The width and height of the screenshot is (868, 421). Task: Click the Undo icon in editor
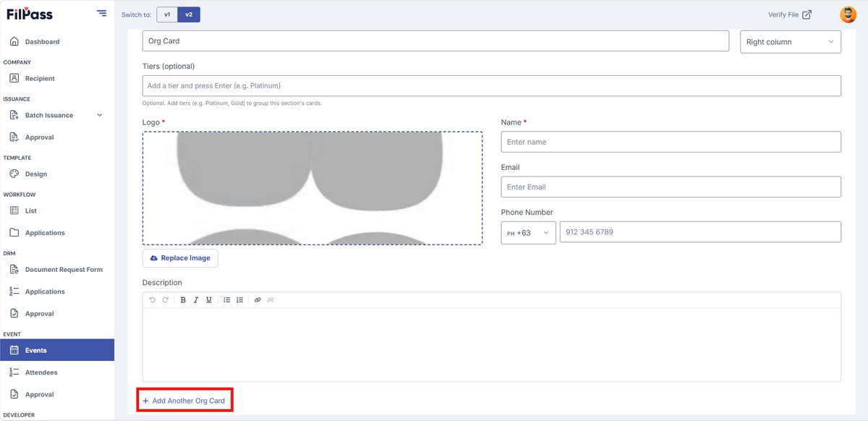(x=153, y=299)
